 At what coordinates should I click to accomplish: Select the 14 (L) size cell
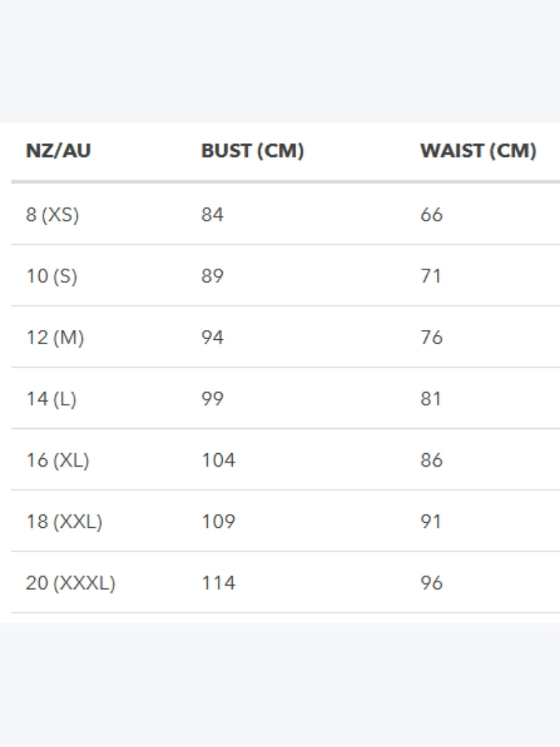pyautogui.click(x=51, y=399)
